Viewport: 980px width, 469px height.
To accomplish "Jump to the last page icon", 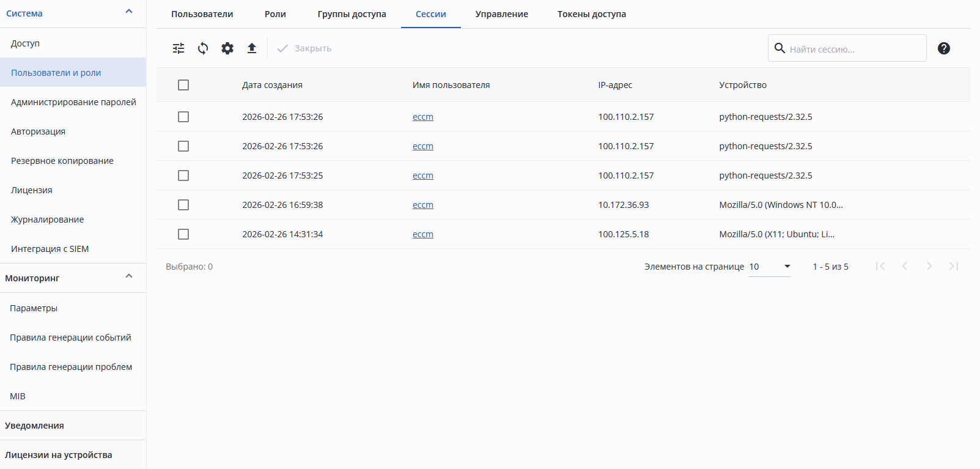I will pyautogui.click(x=954, y=266).
